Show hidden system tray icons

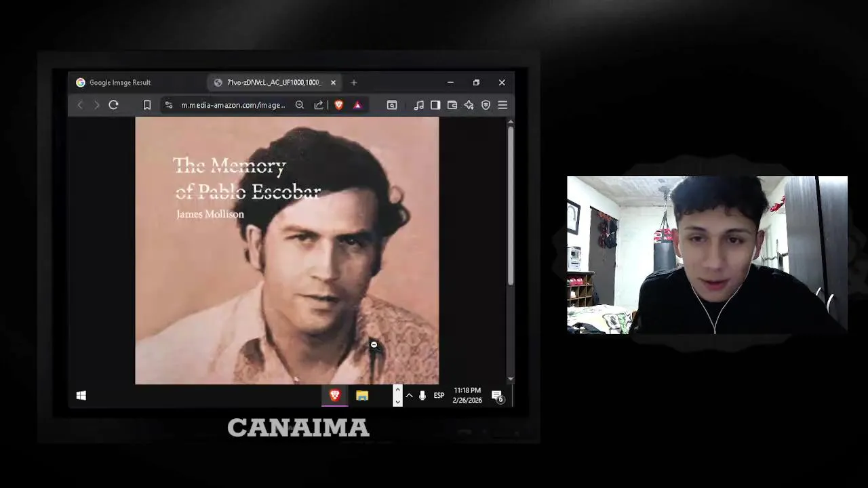(409, 396)
